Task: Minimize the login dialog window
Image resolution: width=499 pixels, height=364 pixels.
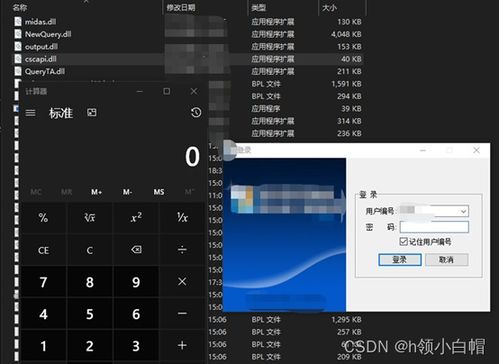Action: pyautogui.click(x=423, y=150)
